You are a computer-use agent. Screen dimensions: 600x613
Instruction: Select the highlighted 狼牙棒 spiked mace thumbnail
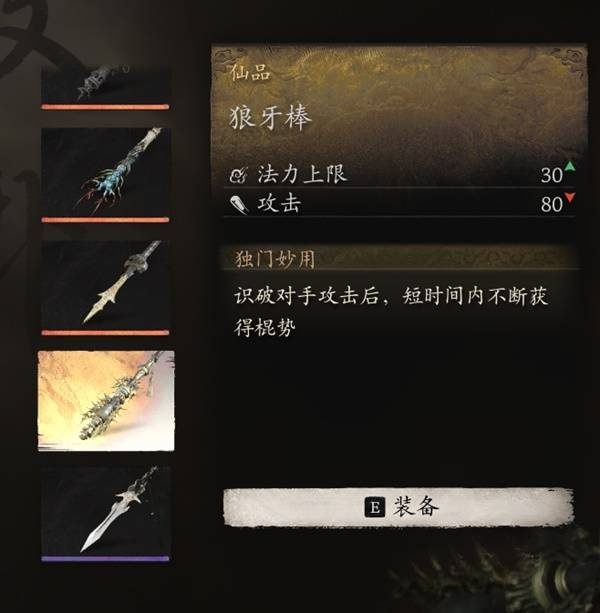click(x=106, y=400)
